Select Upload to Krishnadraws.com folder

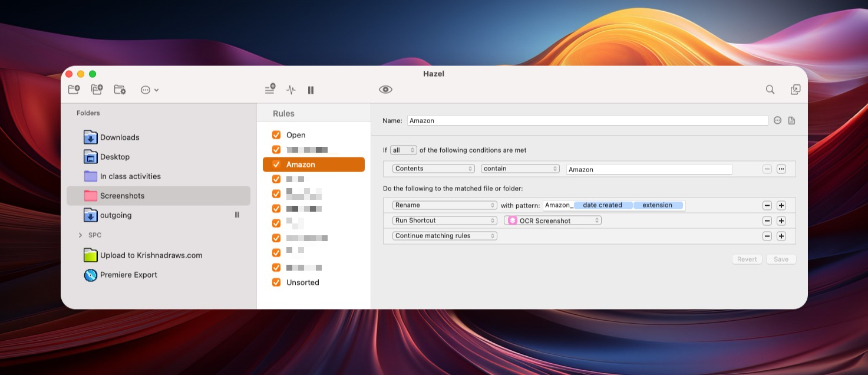[x=151, y=255]
